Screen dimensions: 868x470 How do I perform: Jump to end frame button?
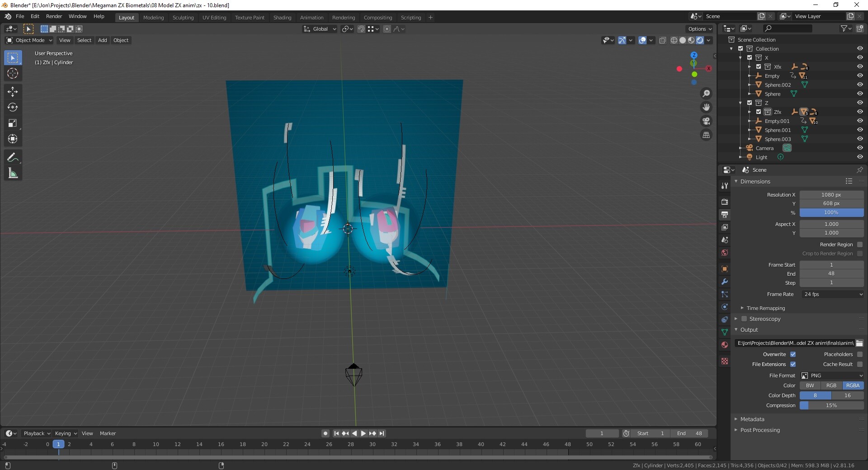[382, 433]
